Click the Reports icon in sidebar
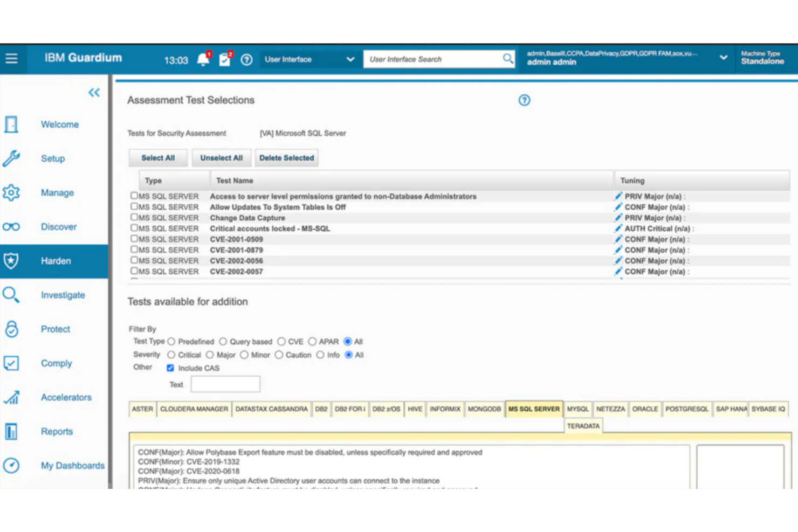The width and height of the screenshot is (798, 532). [x=11, y=431]
